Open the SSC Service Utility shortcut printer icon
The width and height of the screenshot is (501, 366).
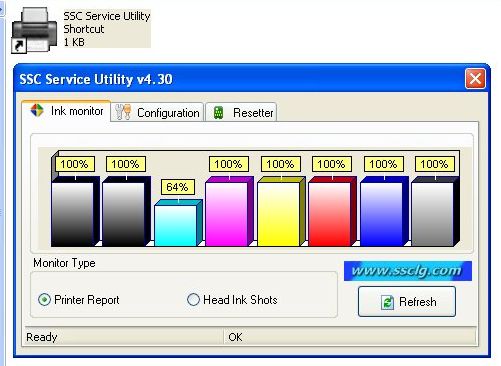pyautogui.click(x=34, y=30)
